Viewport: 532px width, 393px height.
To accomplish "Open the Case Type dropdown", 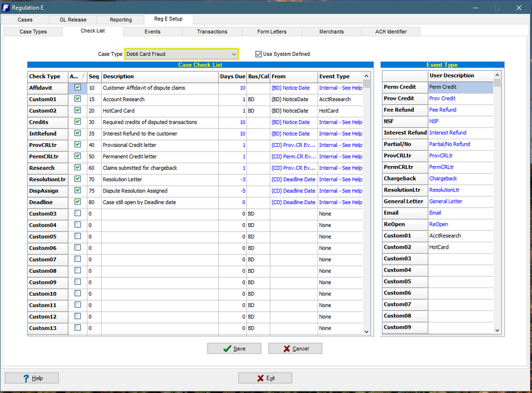I will 234,54.
